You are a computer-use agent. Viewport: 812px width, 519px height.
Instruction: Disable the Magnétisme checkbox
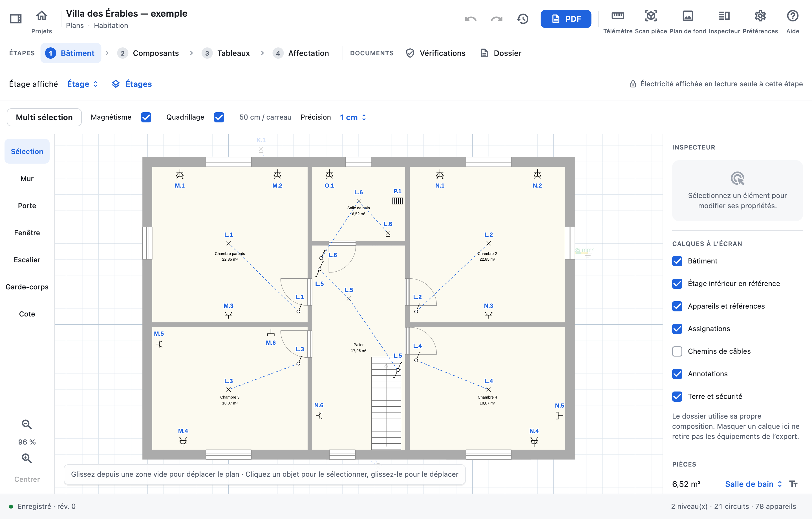146,117
